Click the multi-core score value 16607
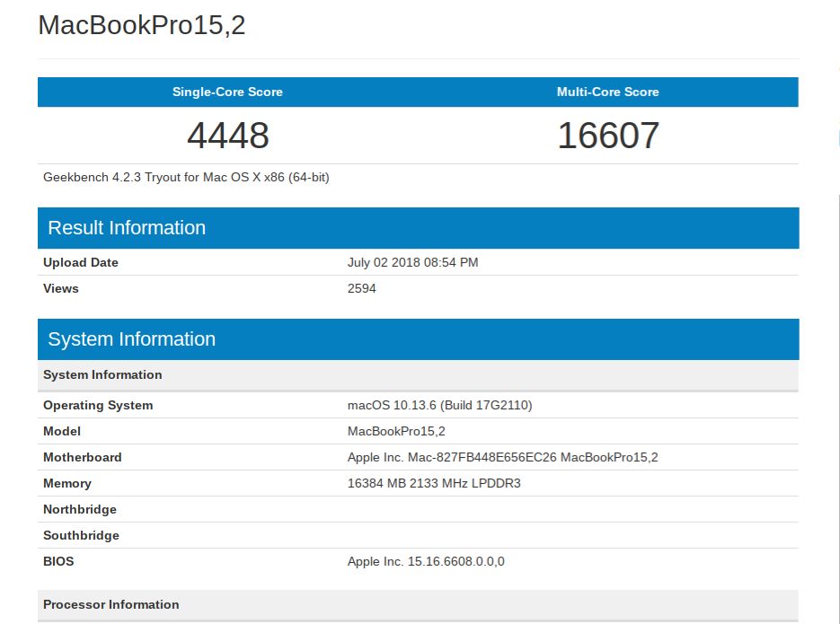Screen dimensions: 840x624 click(608, 136)
